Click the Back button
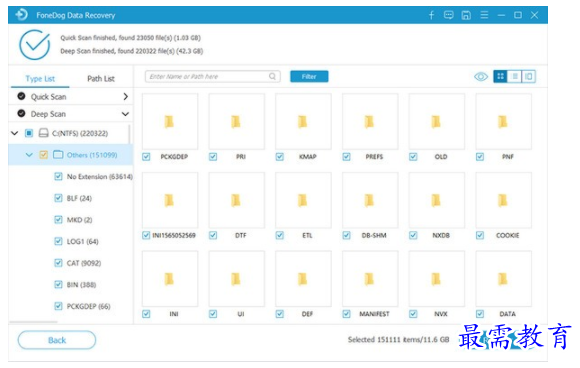The height and width of the screenshot is (368, 580). point(57,340)
